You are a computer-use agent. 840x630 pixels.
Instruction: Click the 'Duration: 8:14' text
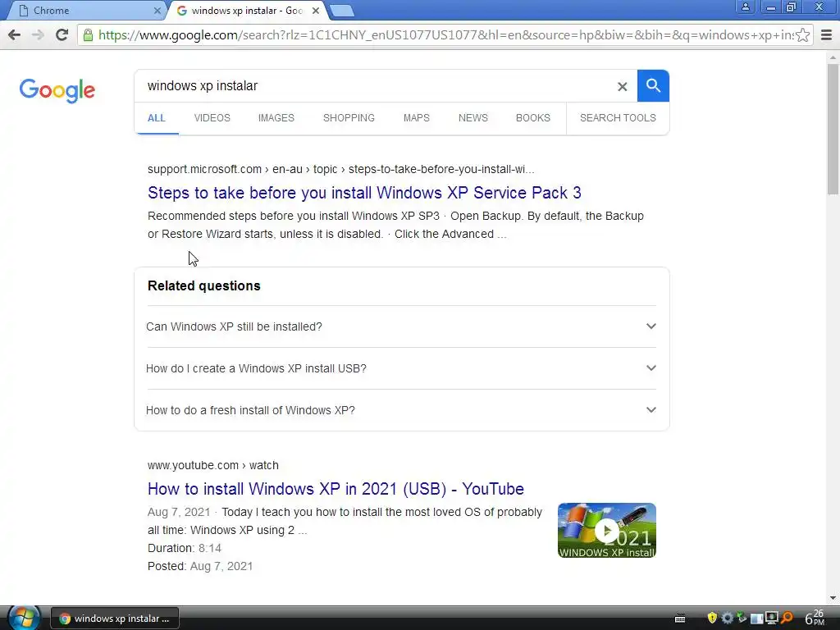(185, 548)
